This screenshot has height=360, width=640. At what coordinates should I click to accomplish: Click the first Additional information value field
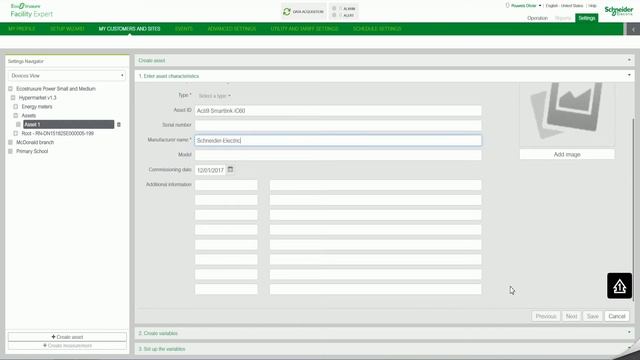click(376, 185)
